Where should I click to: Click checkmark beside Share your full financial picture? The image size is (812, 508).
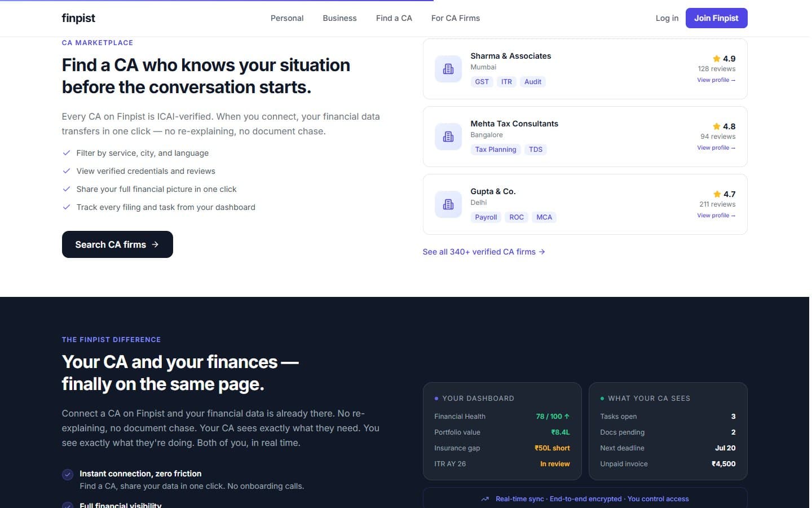click(67, 189)
